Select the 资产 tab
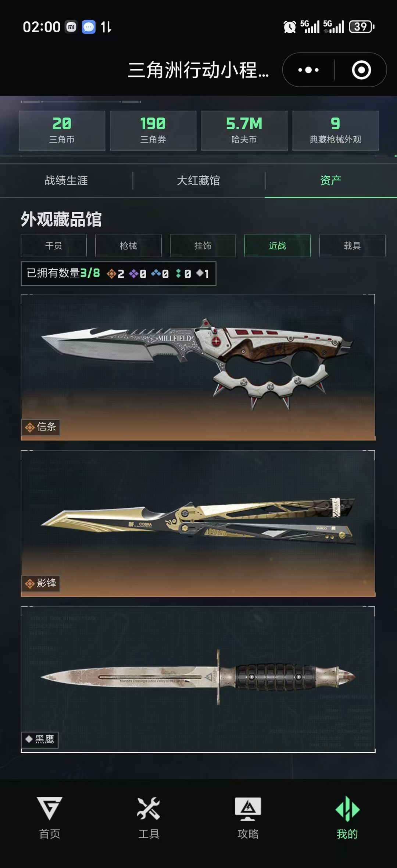This screenshot has width=397, height=868. point(331,180)
